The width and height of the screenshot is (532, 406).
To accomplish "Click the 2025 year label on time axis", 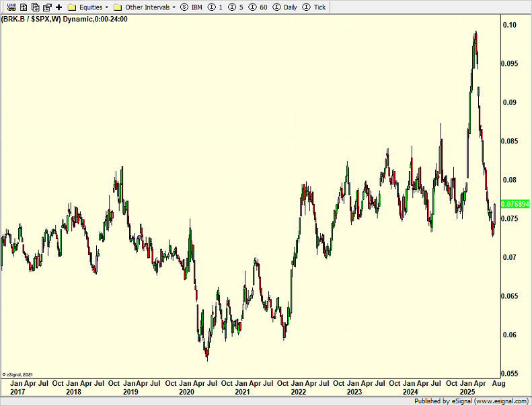I will (x=467, y=392).
